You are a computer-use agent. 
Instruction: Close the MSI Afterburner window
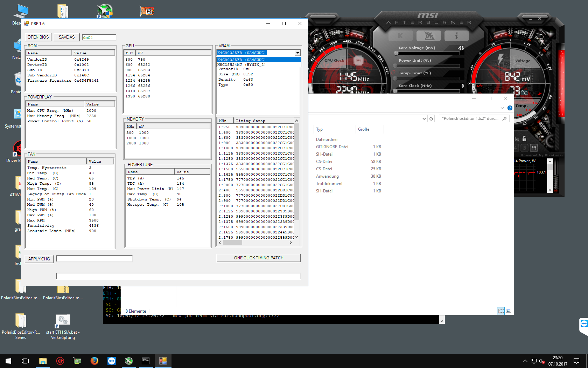(540, 19)
